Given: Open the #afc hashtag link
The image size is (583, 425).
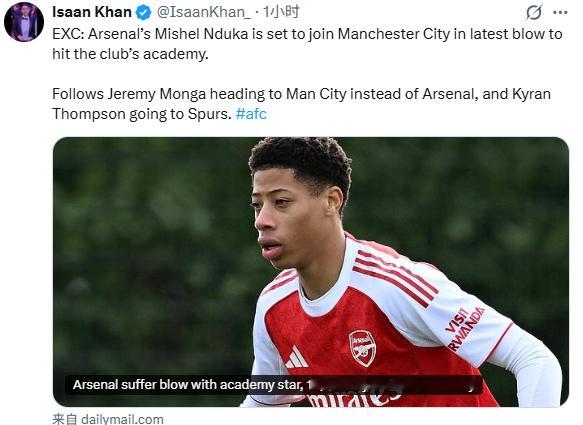Looking at the screenshot, I should [x=251, y=113].
